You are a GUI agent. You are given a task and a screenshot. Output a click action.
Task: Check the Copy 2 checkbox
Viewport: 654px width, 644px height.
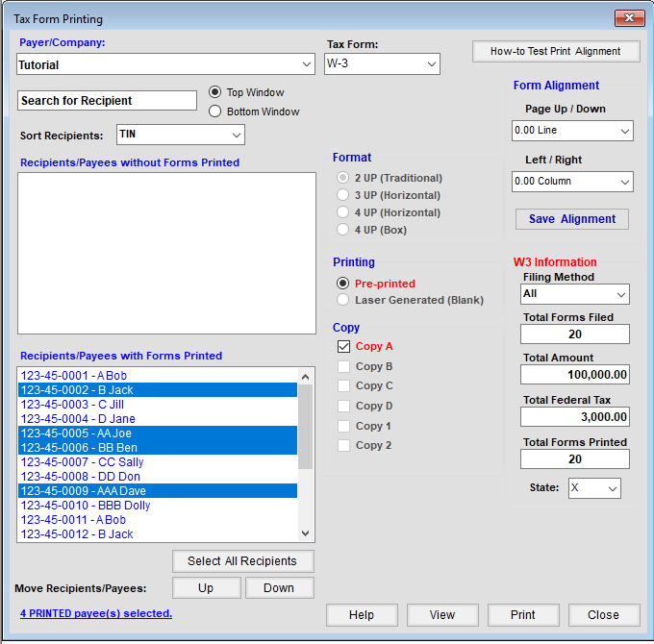pos(343,445)
